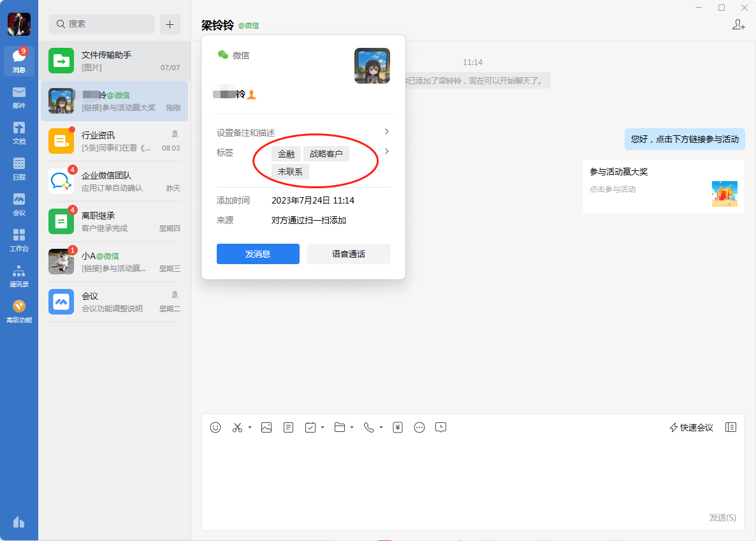Viewport: 756px width, 541px height.
Task: Click the send image icon
Action: point(266,427)
